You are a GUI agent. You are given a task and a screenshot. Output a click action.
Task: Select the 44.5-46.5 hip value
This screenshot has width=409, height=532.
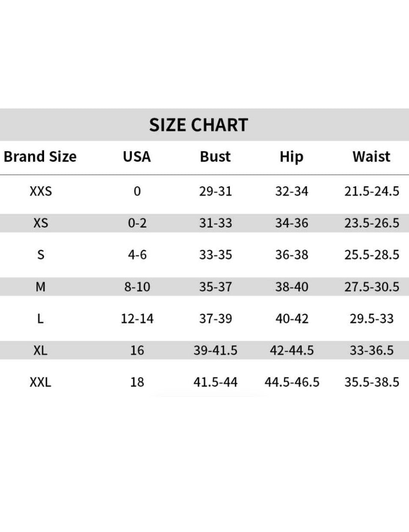point(292,382)
